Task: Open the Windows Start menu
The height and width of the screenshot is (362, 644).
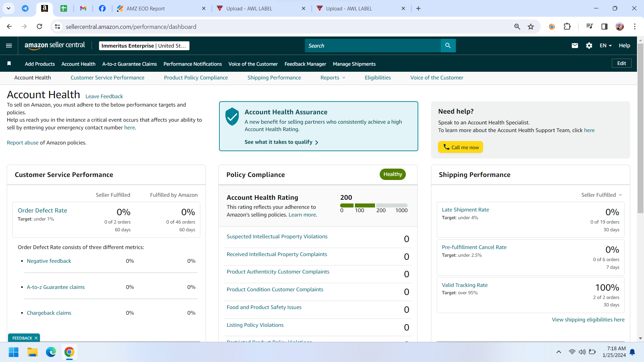Action: [x=13, y=352]
